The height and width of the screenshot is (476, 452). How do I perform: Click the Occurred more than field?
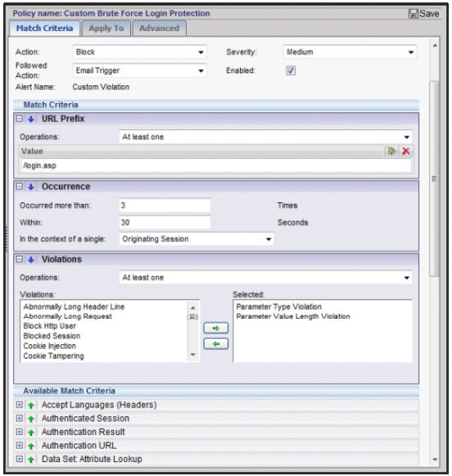click(165, 206)
